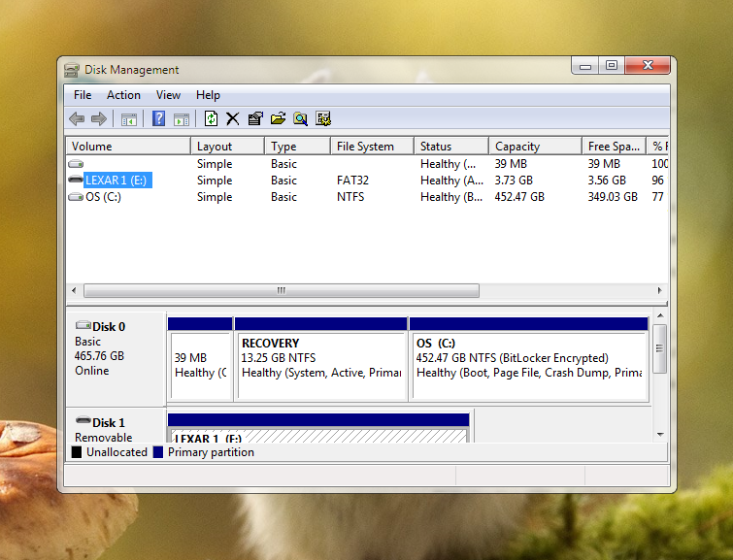733x560 pixels.
Task: Click the Disk 0 drive icon
Action: [x=83, y=325]
